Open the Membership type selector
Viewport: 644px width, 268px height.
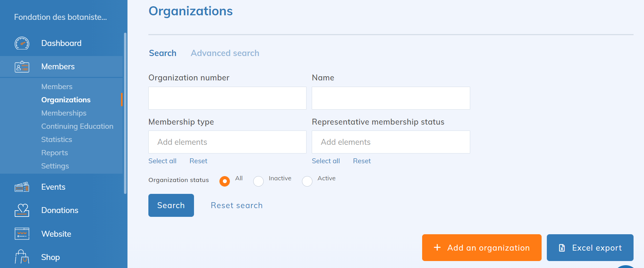227,142
